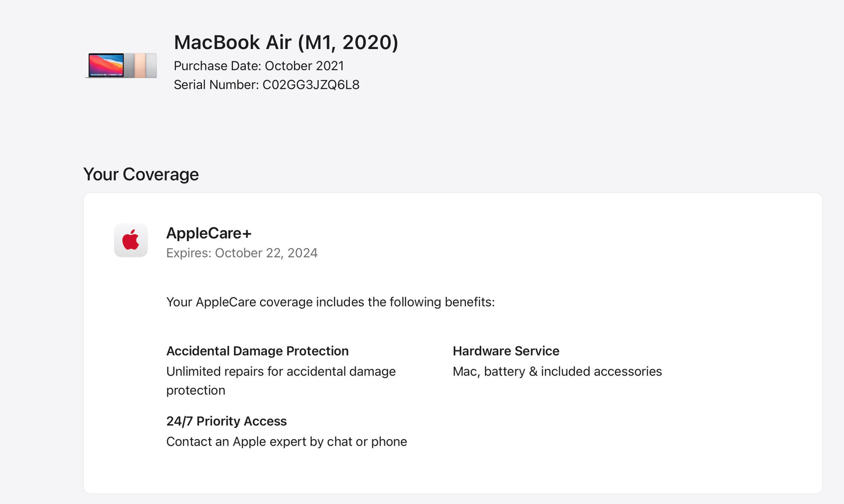The height and width of the screenshot is (504, 844).
Task: Select the serial number code C02GG3JZQ6L8
Action: (311, 85)
